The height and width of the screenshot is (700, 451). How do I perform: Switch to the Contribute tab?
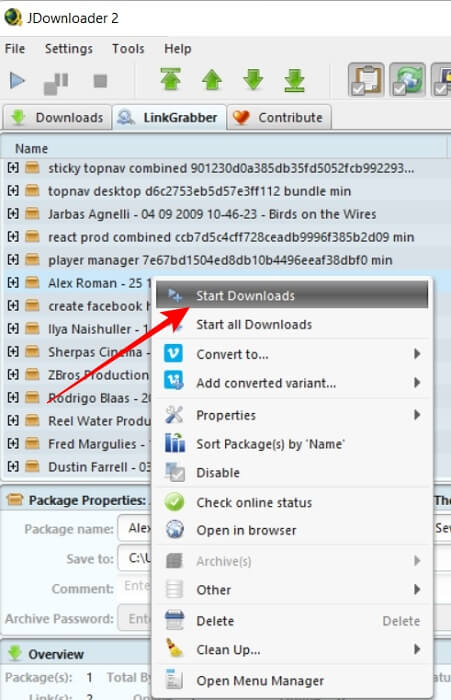[x=280, y=117]
